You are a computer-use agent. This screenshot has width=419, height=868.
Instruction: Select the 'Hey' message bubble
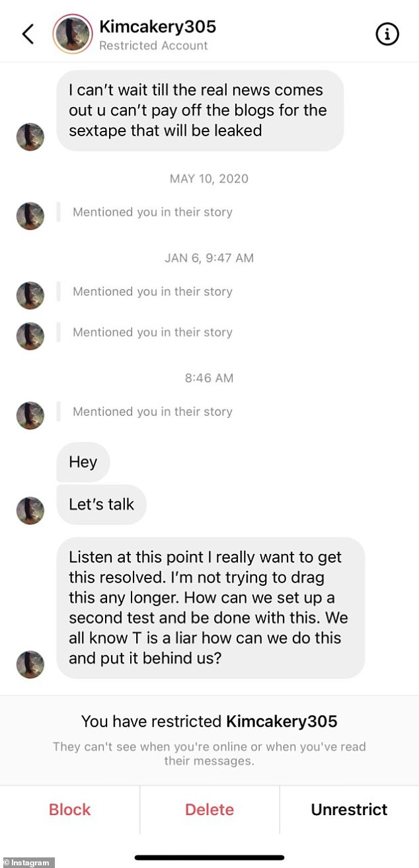click(83, 462)
